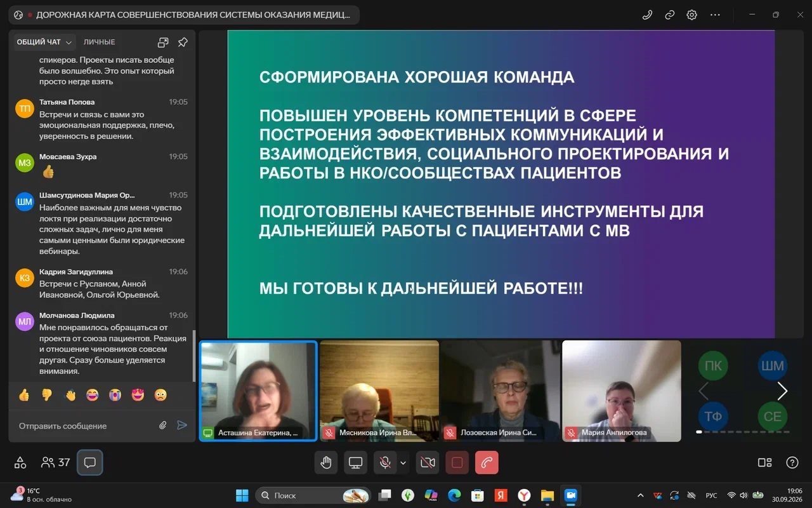Image resolution: width=812 pixels, height=508 pixels.
Task: Open the participants list showing 37
Action: 55,462
